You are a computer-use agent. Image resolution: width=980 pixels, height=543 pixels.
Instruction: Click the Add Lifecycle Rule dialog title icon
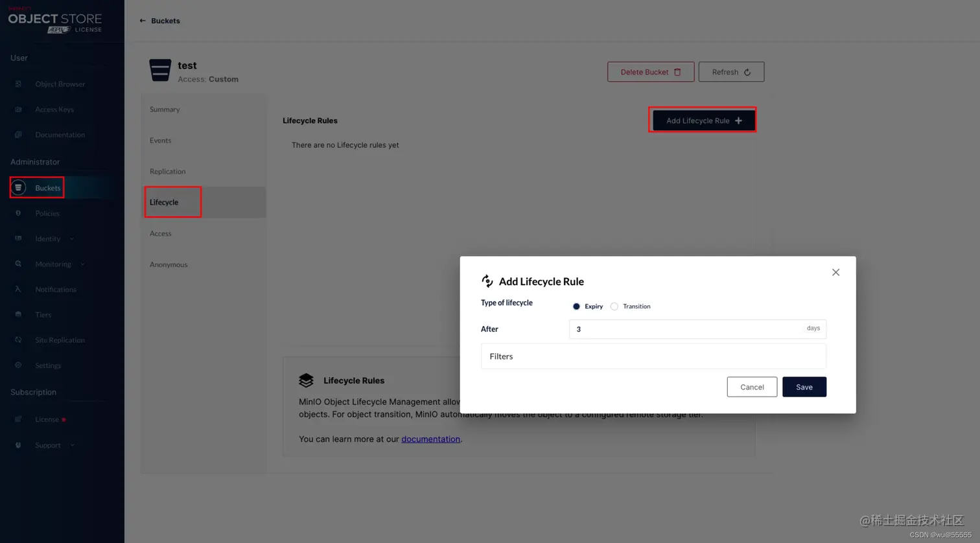[487, 281]
